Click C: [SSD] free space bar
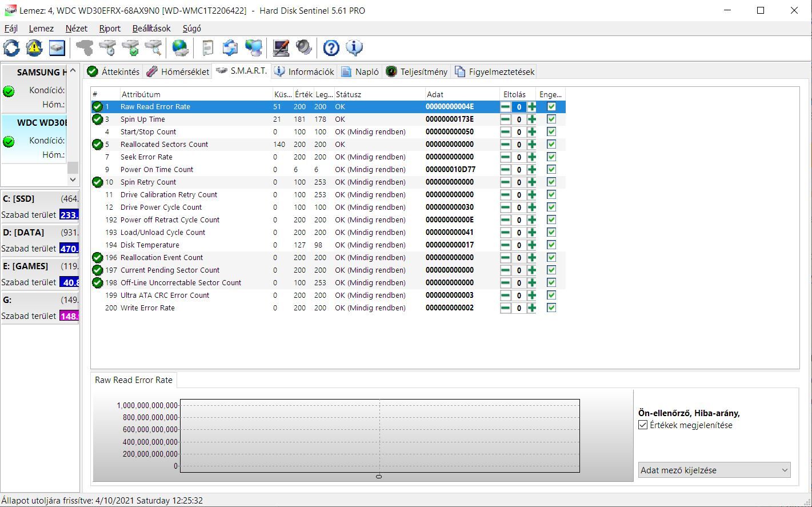This screenshot has height=507, width=812. click(x=69, y=215)
